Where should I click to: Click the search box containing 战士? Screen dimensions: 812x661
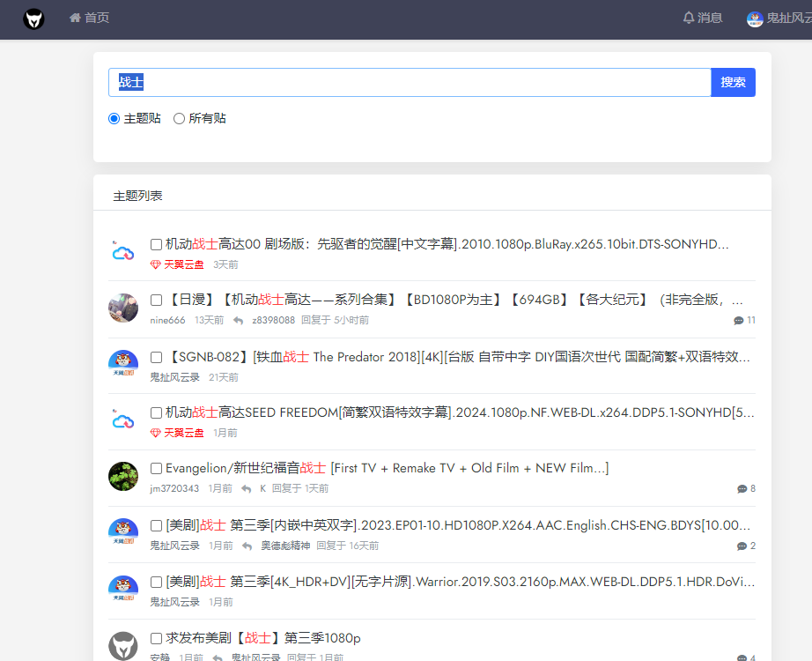pyautogui.click(x=410, y=82)
